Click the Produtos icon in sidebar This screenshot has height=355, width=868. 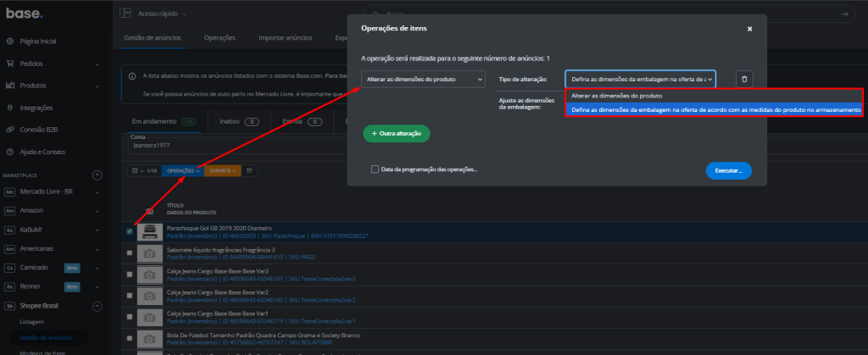[x=9, y=86]
